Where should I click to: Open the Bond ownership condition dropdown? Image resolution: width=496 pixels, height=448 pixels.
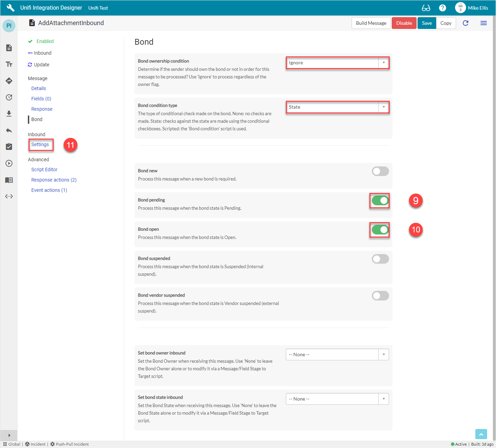[337, 63]
